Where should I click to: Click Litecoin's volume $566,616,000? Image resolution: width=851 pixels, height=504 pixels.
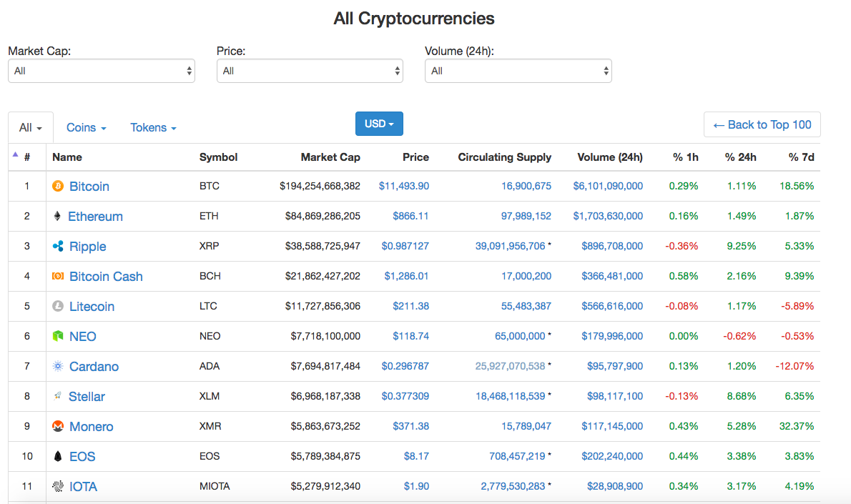click(x=612, y=306)
